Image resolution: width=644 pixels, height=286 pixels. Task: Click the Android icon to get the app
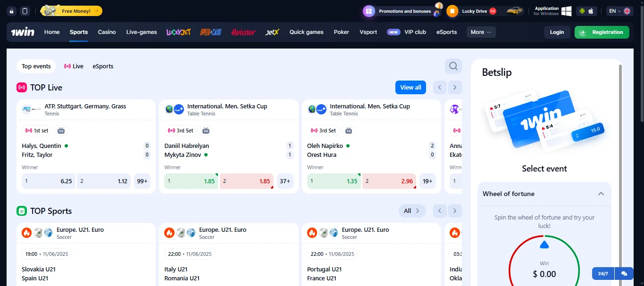pyautogui.click(x=581, y=10)
